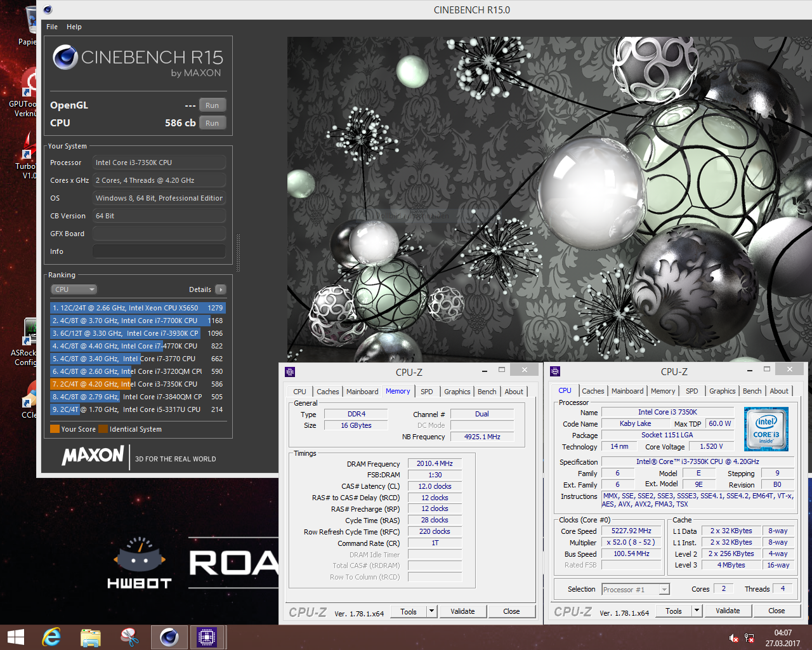Open Tools dropdown arrow in right CPU-Z
This screenshot has width=812, height=650.
[x=697, y=611]
